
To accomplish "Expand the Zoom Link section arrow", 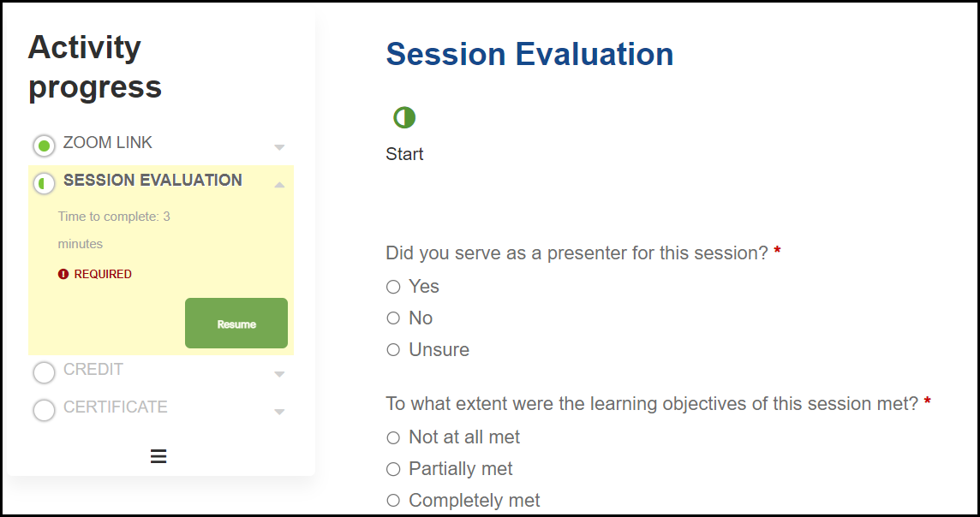I will (279, 147).
